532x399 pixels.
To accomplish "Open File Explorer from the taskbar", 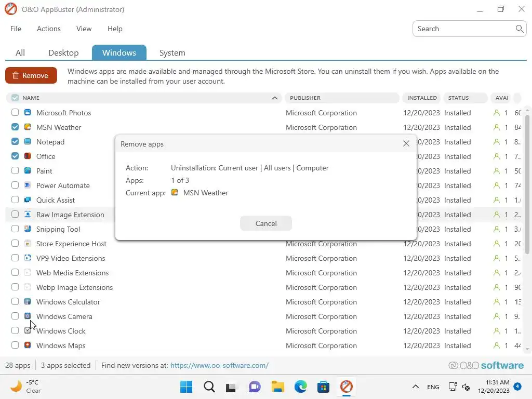I will [x=277, y=387].
